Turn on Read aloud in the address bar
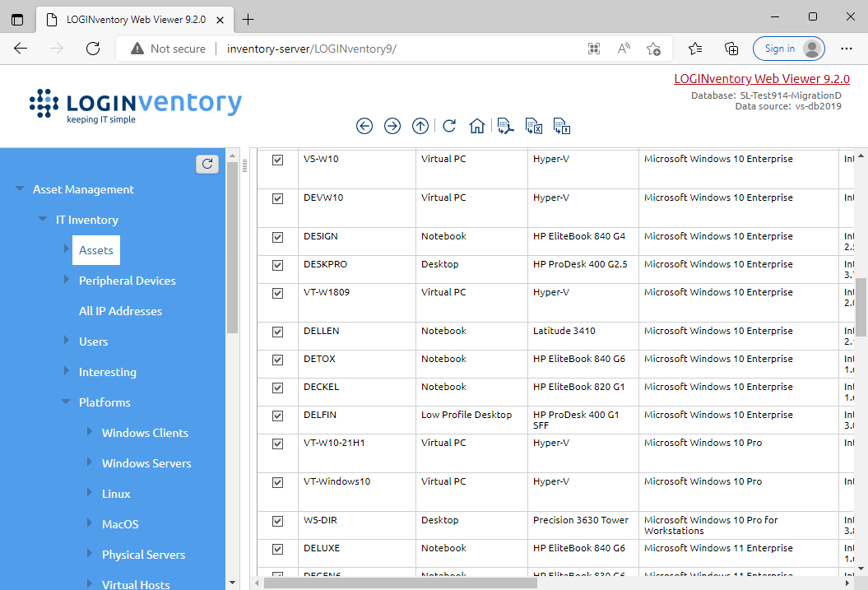 [x=624, y=49]
